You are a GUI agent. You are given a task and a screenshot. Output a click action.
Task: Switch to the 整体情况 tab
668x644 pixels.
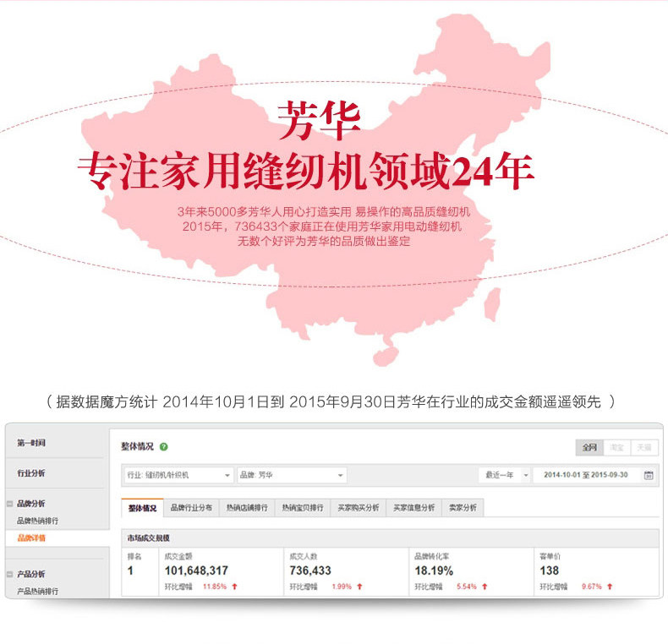[x=142, y=508]
